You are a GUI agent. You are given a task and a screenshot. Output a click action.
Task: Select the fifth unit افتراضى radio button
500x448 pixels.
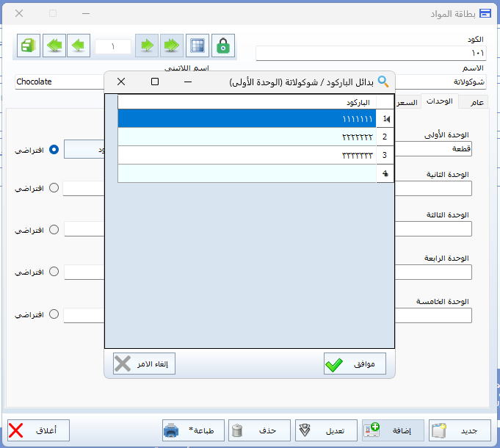point(54,314)
